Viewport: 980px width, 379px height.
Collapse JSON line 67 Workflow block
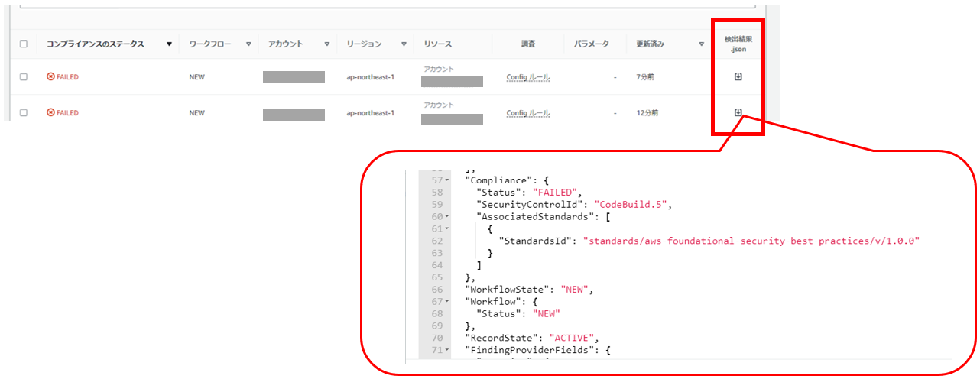coord(447,302)
